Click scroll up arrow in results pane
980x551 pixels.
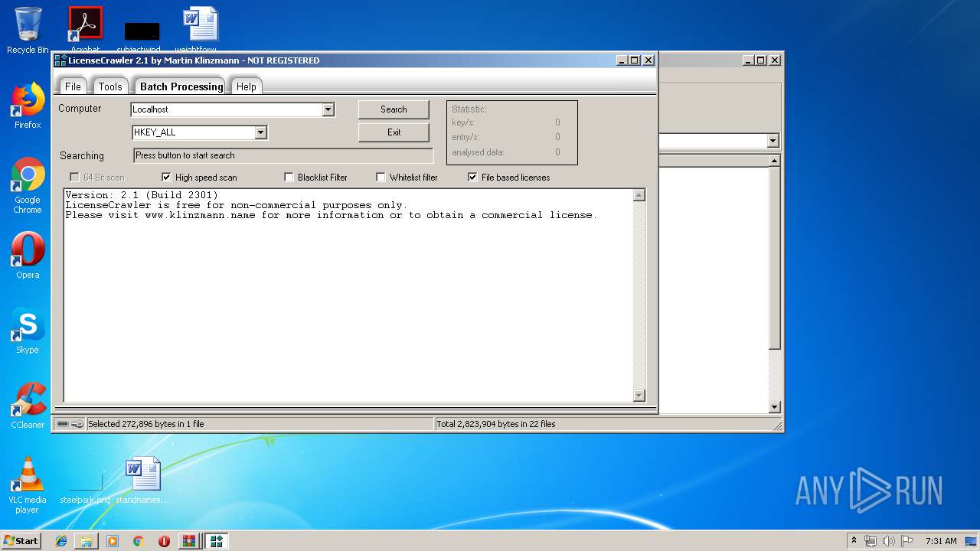click(639, 195)
